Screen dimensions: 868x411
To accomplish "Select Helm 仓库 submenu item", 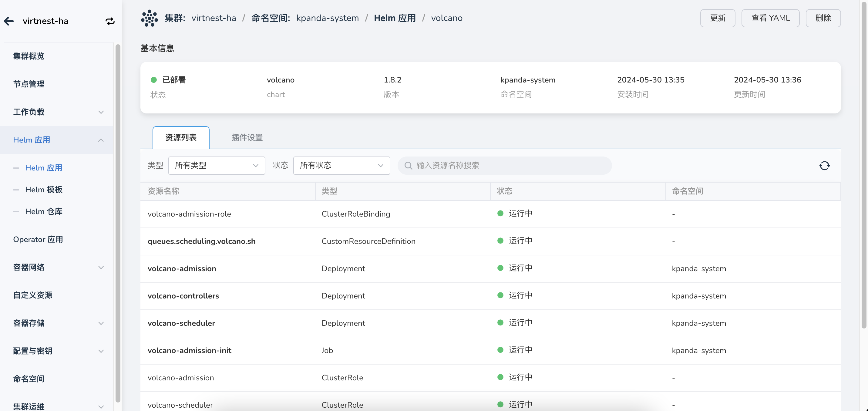I will pos(44,211).
